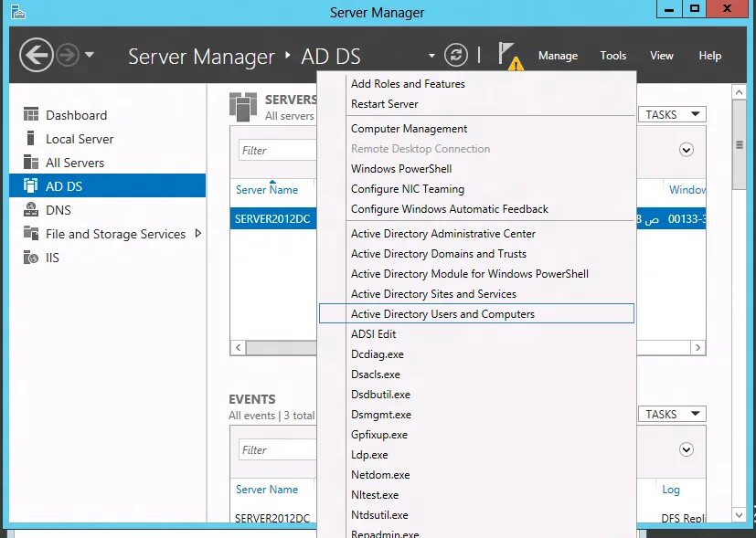Viewport: 756px width, 538px height.
Task: Refresh Server Manager with the refresh icon
Action: pos(455,55)
